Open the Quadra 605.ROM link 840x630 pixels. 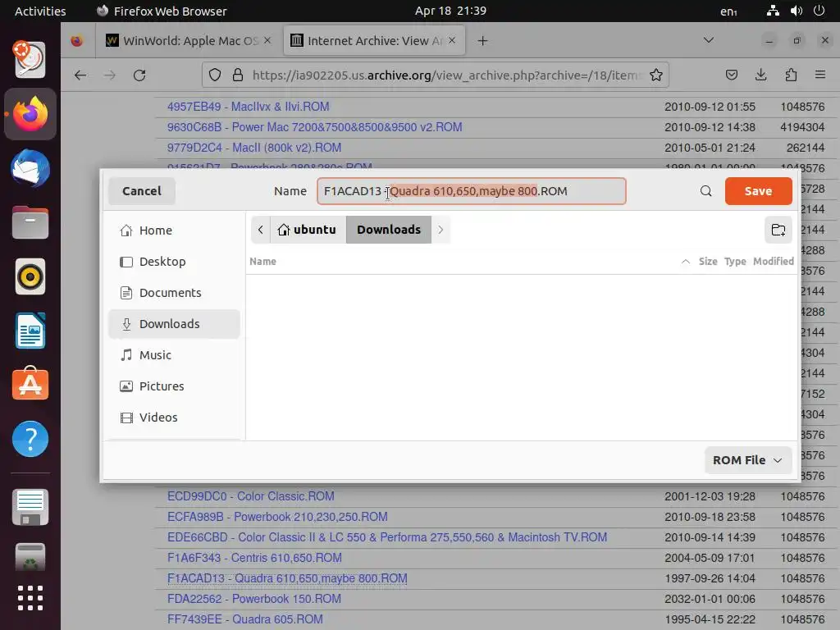pyautogui.click(x=244, y=619)
